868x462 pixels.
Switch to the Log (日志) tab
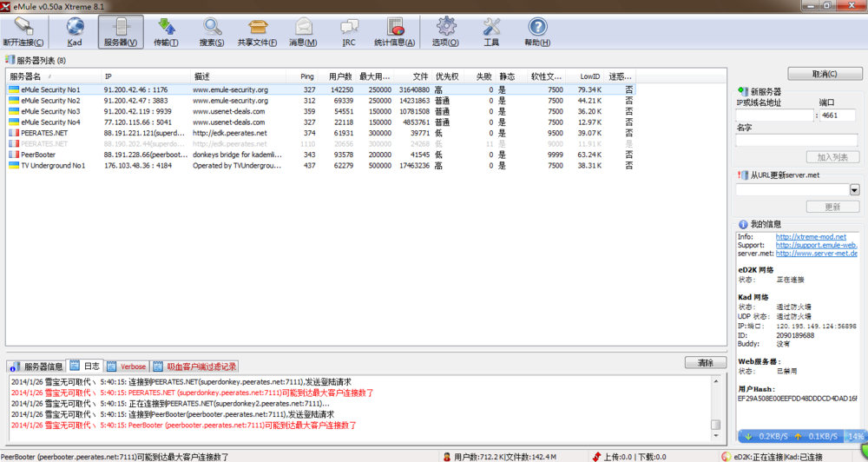tap(85, 366)
